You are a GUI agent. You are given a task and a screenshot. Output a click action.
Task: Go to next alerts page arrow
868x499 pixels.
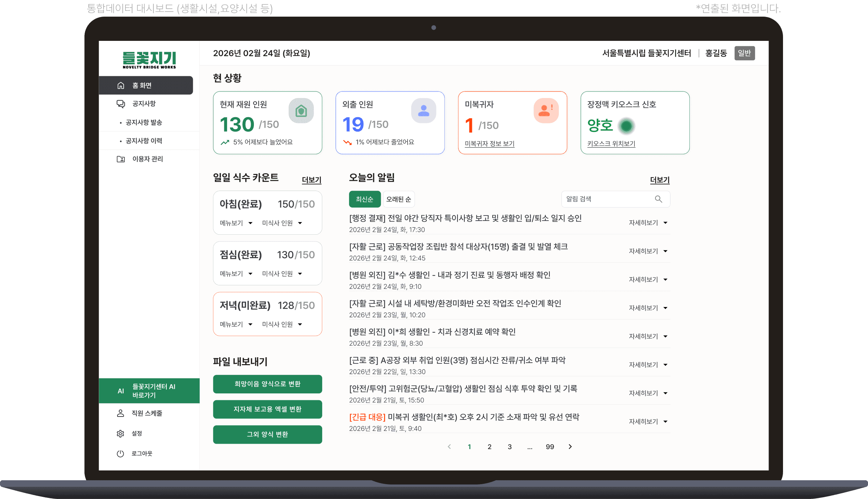point(570,447)
